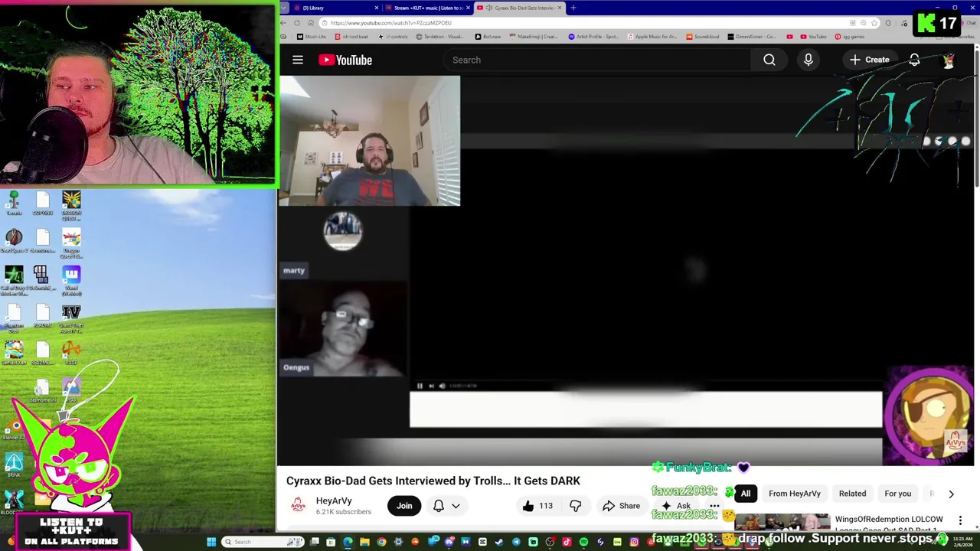980x551 pixels.
Task: Select the From HeyArVy filter chip
Action: pyautogui.click(x=795, y=494)
